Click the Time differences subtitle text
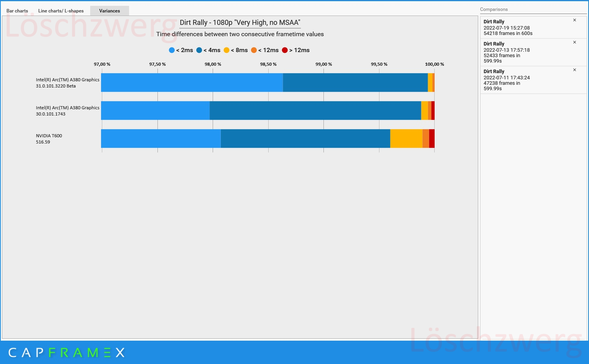Image resolution: width=589 pixels, height=364 pixels. (x=240, y=34)
